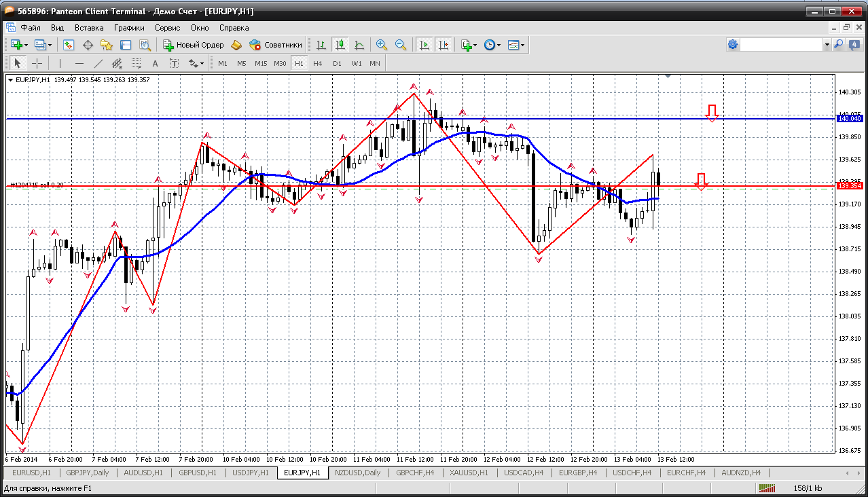Image resolution: width=868 pixels, height=497 pixels.
Task: Select the Fibonacci Retracement tool
Action: pyautogui.click(x=137, y=63)
